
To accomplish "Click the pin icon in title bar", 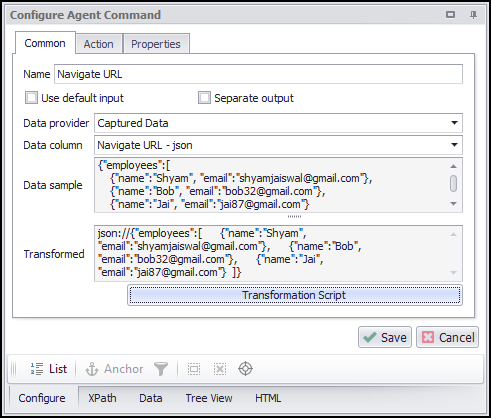I will click(x=473, y=15).
